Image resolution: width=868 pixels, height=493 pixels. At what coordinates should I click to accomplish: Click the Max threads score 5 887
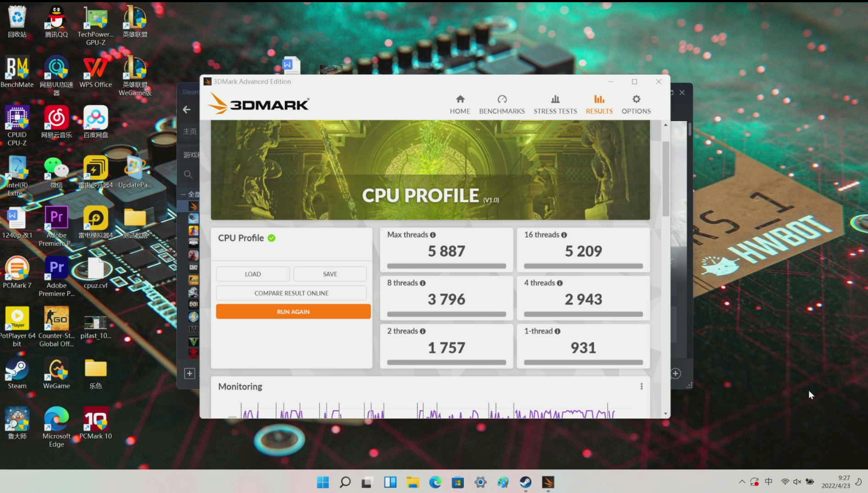coord(446,251)
